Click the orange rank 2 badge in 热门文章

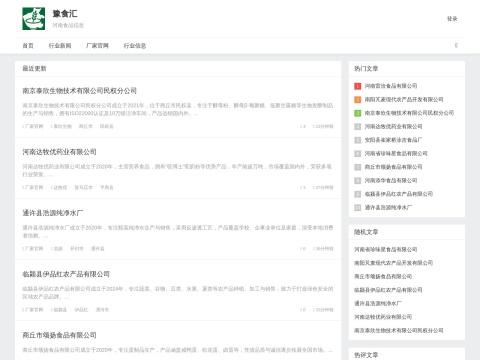[357, 99]
